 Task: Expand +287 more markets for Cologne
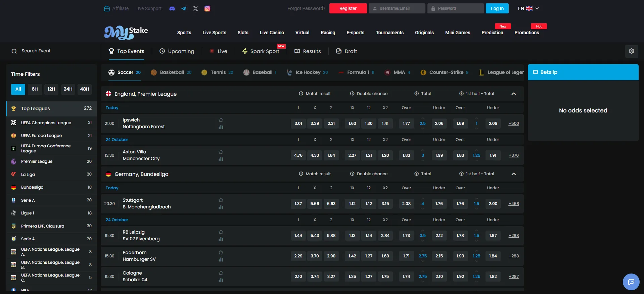click(x=513, y=276)
